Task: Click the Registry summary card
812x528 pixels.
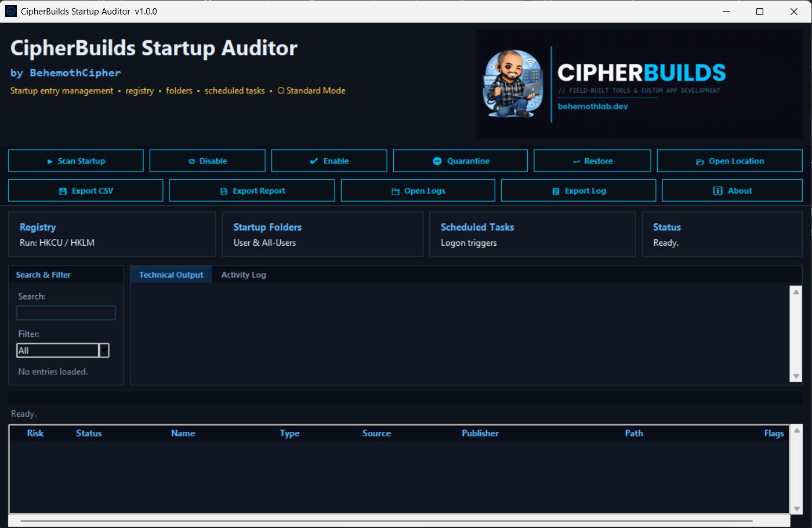Action: click(112, 234)
